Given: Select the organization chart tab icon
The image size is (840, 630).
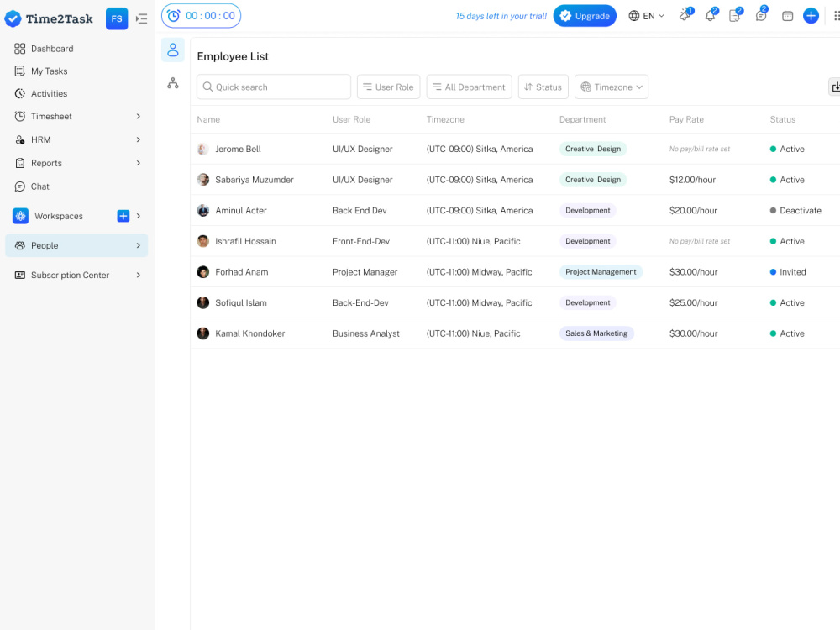Looking at the screenshot, I should pyautogui.click(x=172, y=83).
